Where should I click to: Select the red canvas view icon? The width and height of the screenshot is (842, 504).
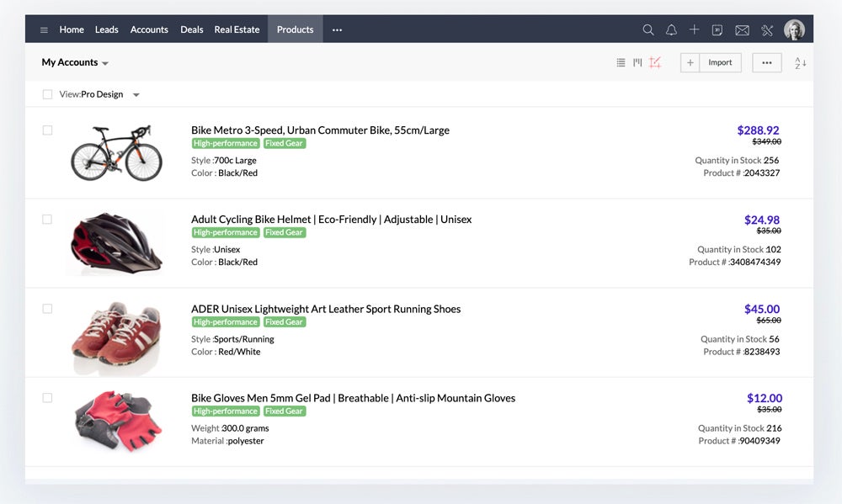coord(654,62)
